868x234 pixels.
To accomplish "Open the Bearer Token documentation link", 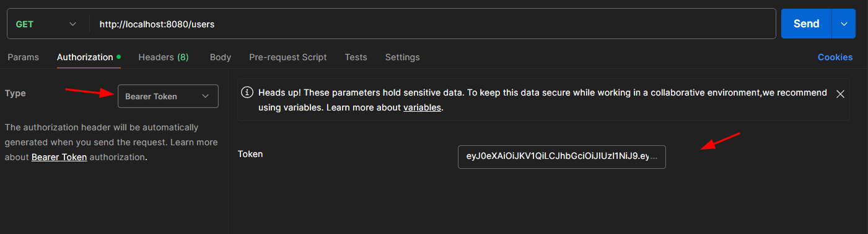I will pos(59,157).
